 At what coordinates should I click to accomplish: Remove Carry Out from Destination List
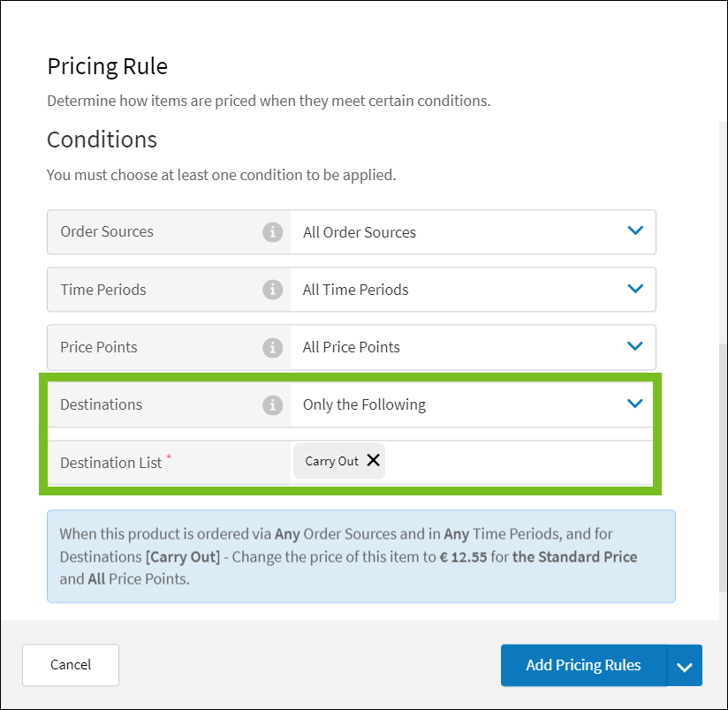(373, 460)
